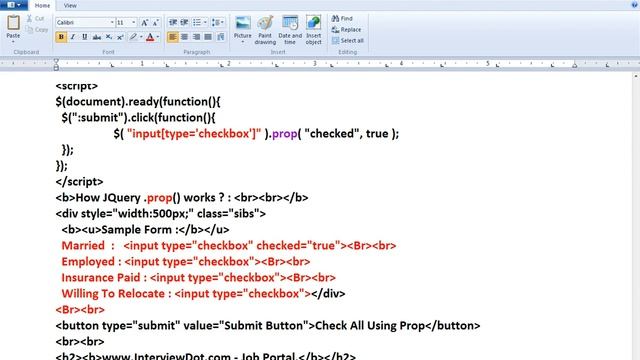Image resolution: width=640 pixels, height=360 pixels.
Task: Apply the text highlight color
Action: 133,37
